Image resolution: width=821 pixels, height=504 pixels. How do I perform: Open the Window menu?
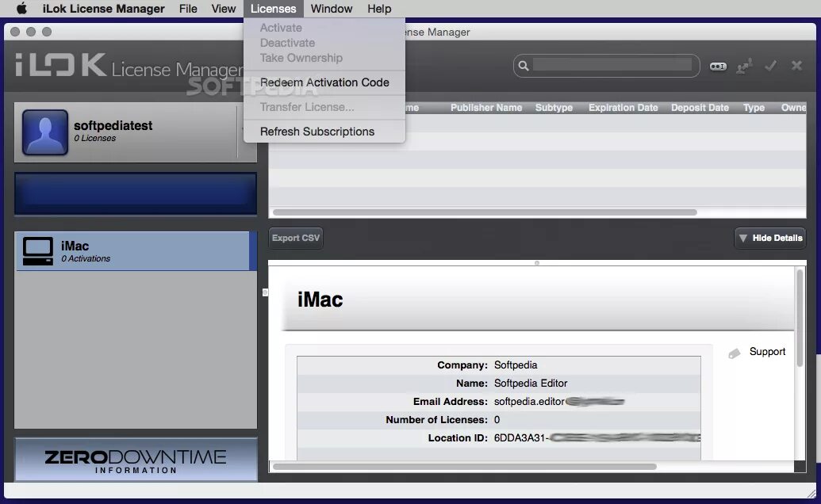332,9
